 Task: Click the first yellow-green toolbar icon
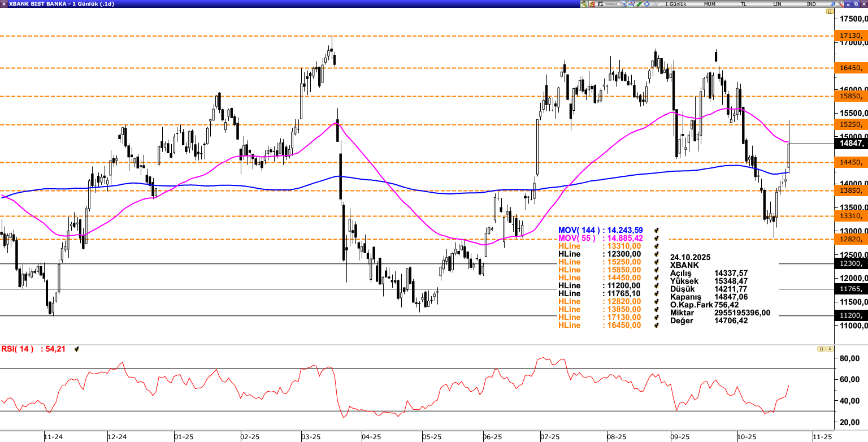pyautogui.click(x=584, y=4)
